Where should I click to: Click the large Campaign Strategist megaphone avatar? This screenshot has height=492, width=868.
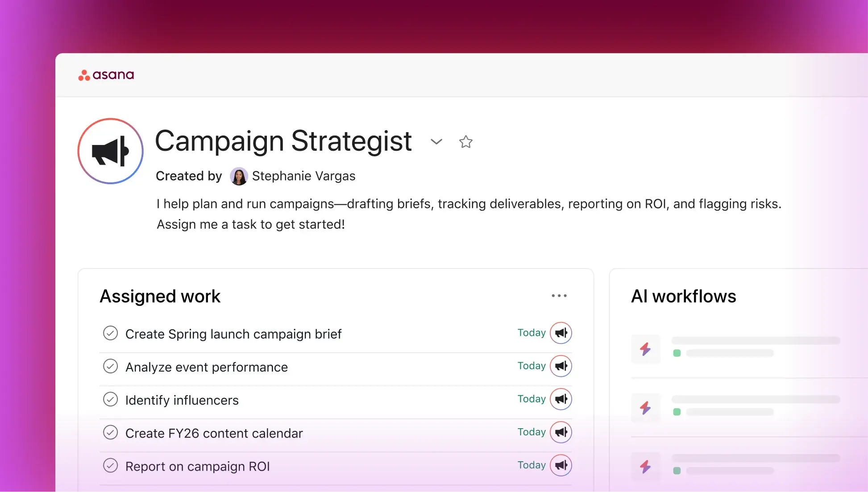111,151
